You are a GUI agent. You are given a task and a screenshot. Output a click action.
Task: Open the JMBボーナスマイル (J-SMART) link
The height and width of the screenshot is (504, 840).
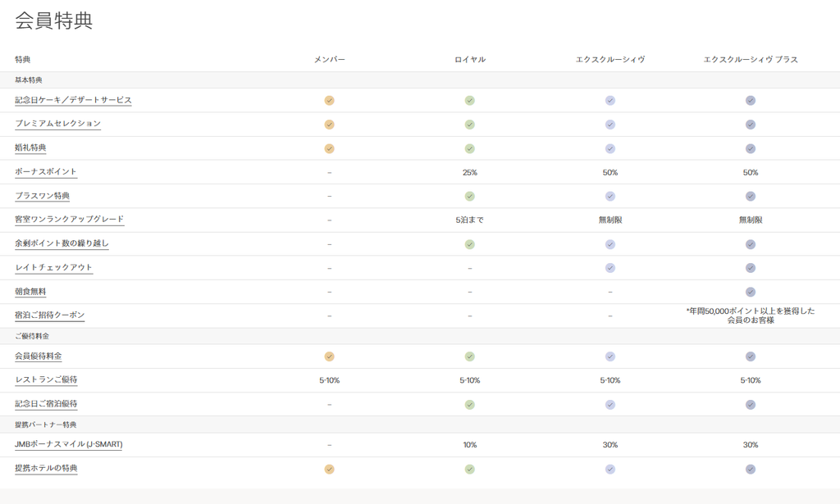point(69,444)
